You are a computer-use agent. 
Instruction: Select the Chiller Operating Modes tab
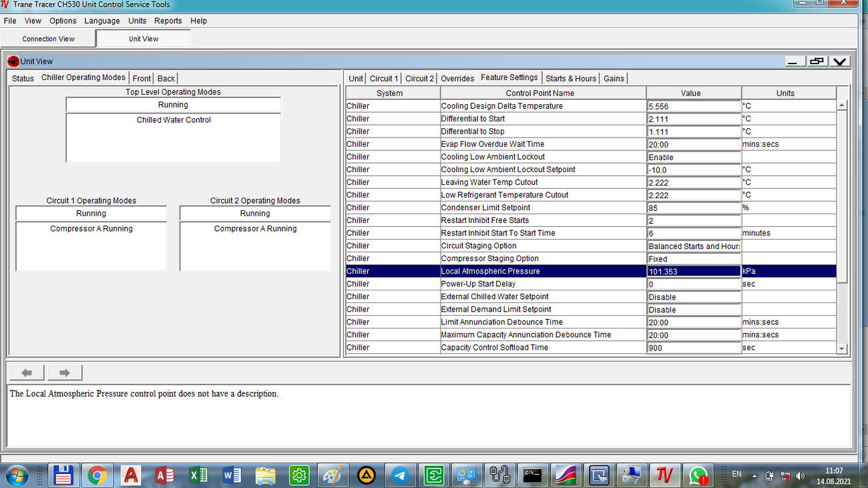[x=83, y=77]
